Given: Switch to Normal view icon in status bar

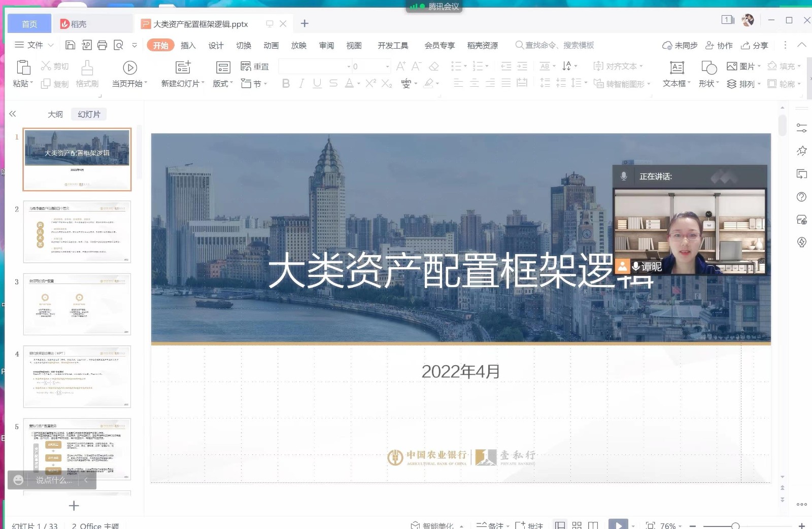Looking at the screenshot, I should pos(560,525).
